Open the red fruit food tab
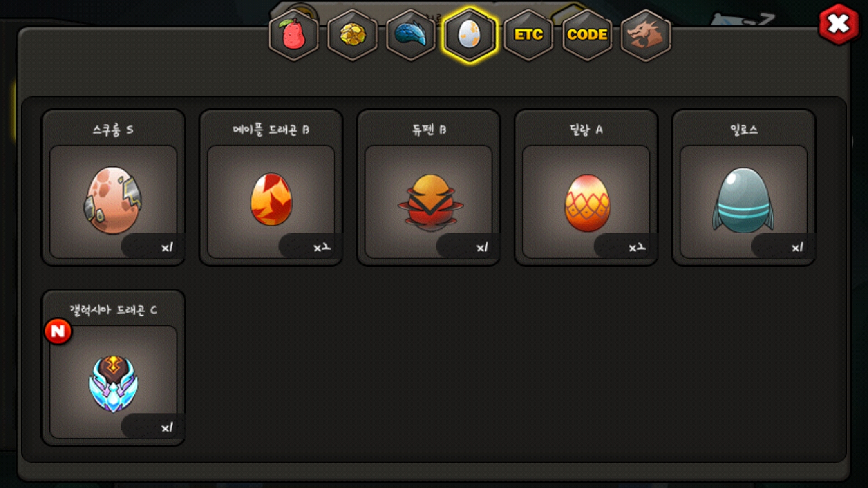 click(x=294, y=35)
